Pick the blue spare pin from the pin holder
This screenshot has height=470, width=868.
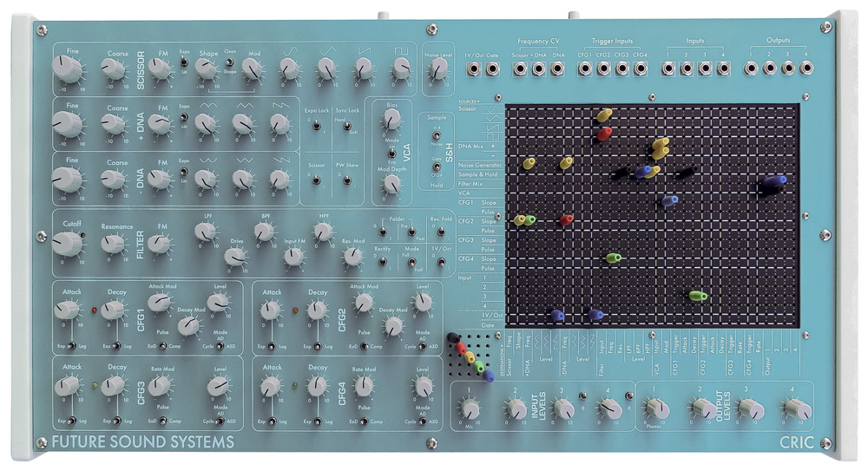click(x=488, y=375)
